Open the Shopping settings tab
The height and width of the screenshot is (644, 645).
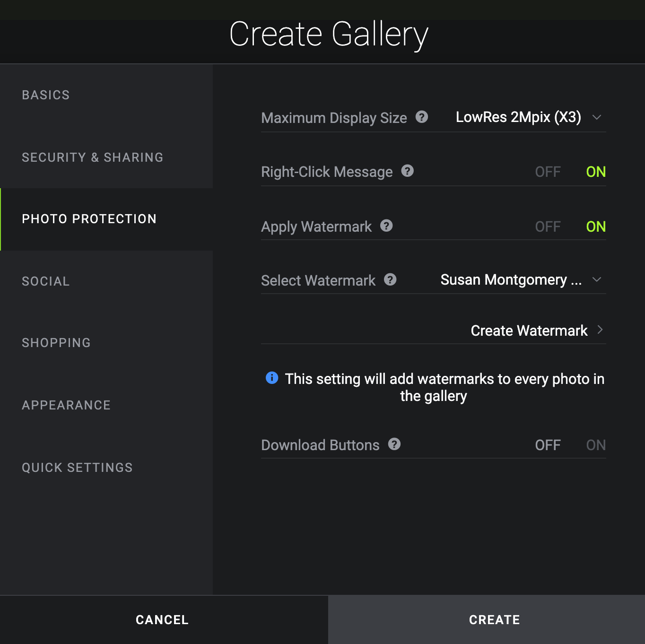coord(56,343)
